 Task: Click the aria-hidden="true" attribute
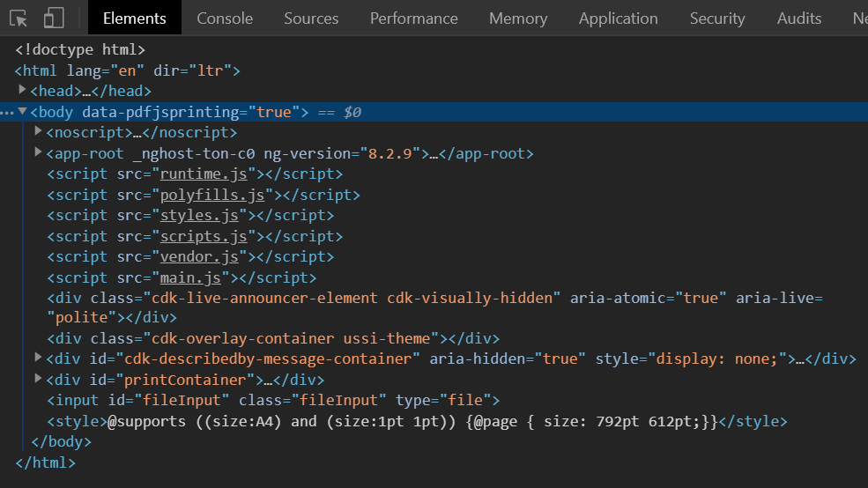pyautogui.click(x=508, y=359)
